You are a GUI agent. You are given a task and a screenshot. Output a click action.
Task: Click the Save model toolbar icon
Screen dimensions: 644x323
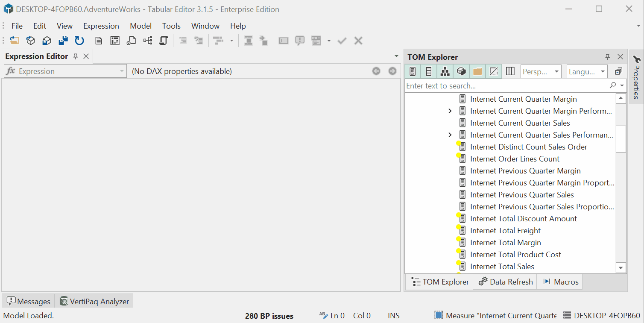[x=63, y=41]
